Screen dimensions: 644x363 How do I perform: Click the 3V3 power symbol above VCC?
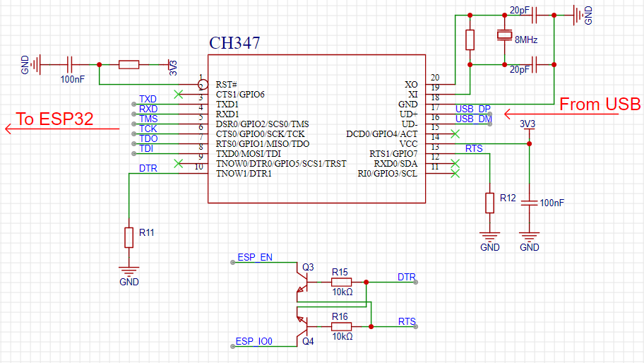pos(528,126)
